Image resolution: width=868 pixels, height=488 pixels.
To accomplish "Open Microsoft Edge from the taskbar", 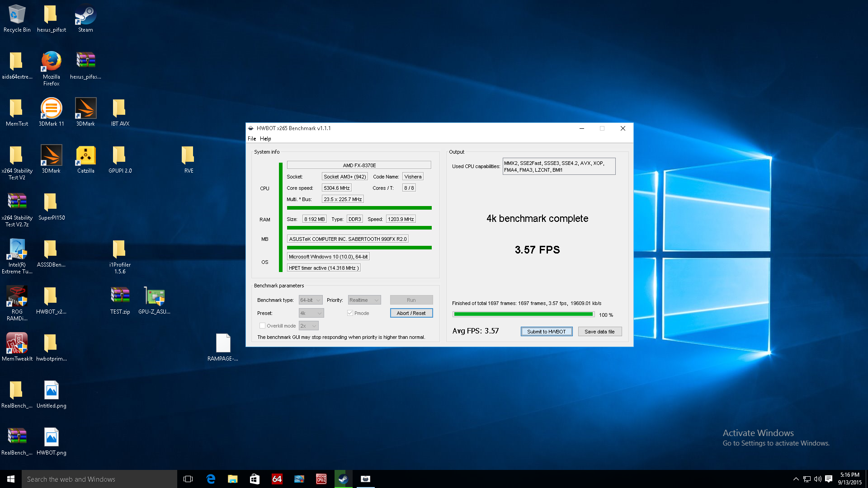I will [211, 479].
